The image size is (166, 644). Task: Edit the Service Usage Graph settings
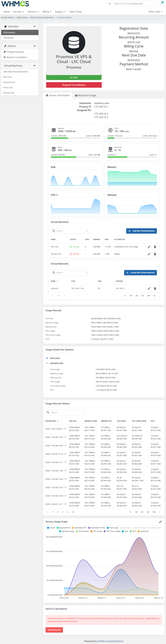click(x=160, y=522)
